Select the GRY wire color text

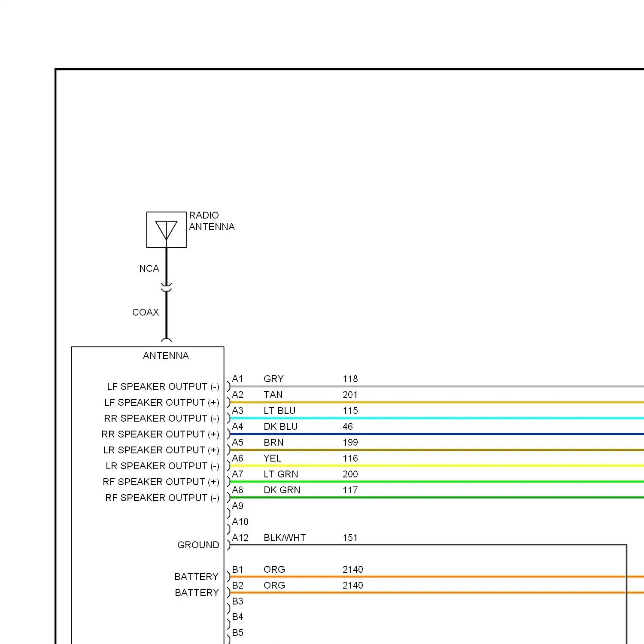click(x=273, y=379)
